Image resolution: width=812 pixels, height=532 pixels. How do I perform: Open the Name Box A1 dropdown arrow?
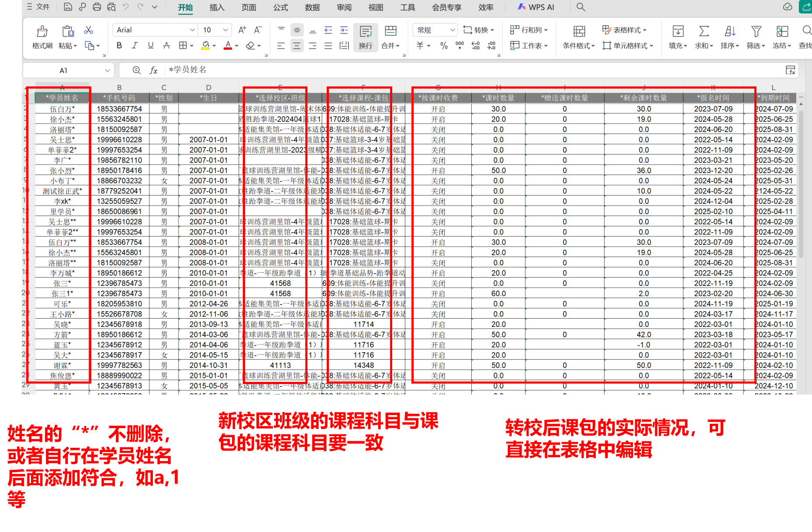point(107,70)
